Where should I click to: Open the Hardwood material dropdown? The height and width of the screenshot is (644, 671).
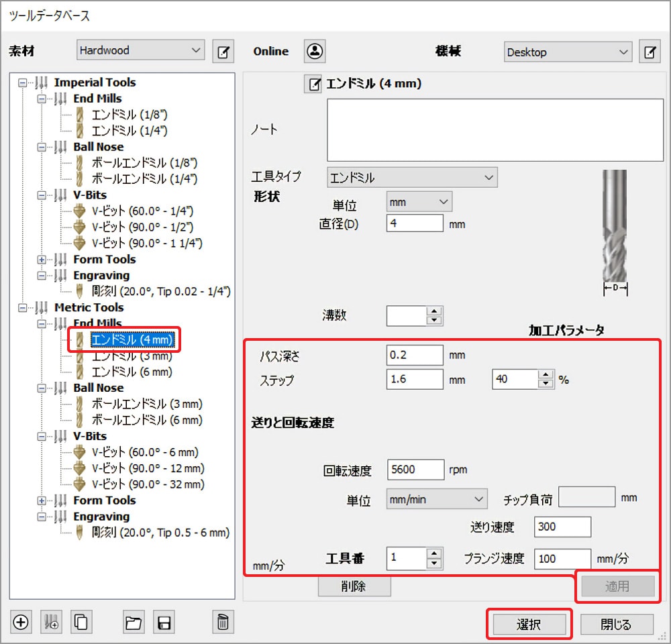pyautogui.click(x=140, y=50)
